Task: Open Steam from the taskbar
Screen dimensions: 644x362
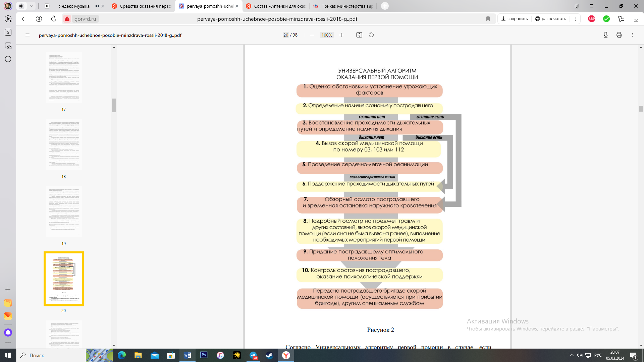Action: (270, 355)
